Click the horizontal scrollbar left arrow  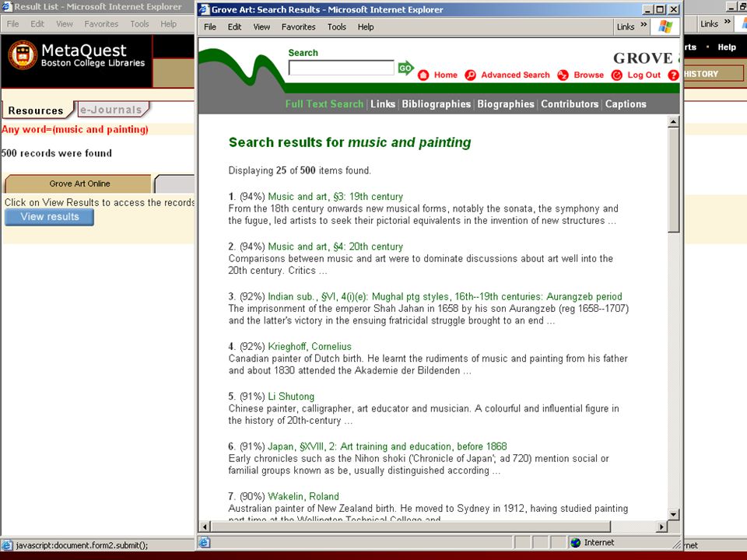205,527
